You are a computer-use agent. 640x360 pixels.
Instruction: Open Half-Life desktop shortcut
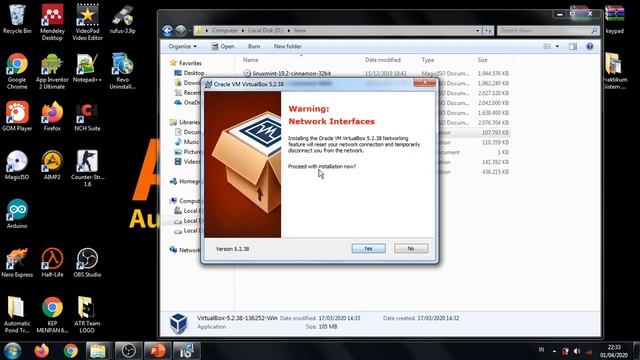click(52, 262)
